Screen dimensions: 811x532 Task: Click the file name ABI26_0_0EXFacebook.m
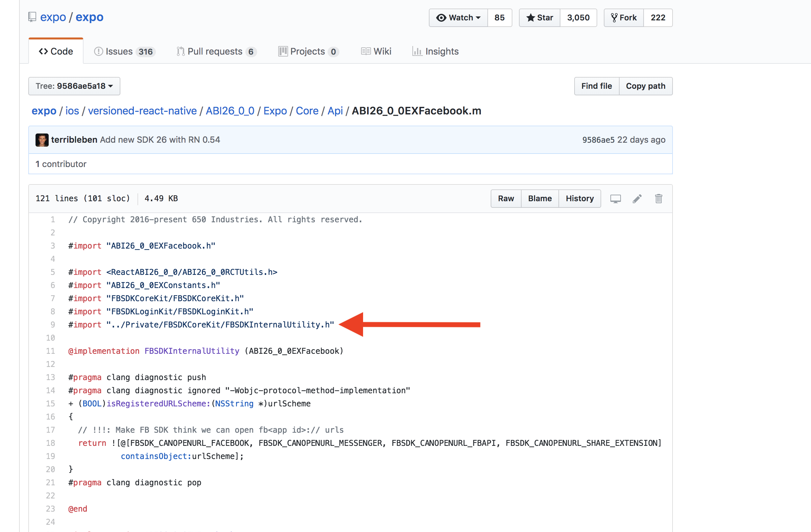(416, 111)
